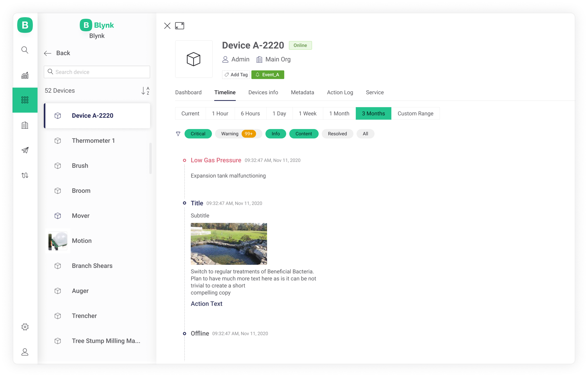
Task: Open the settings gear icon
Action: click(x=25, y=327)
